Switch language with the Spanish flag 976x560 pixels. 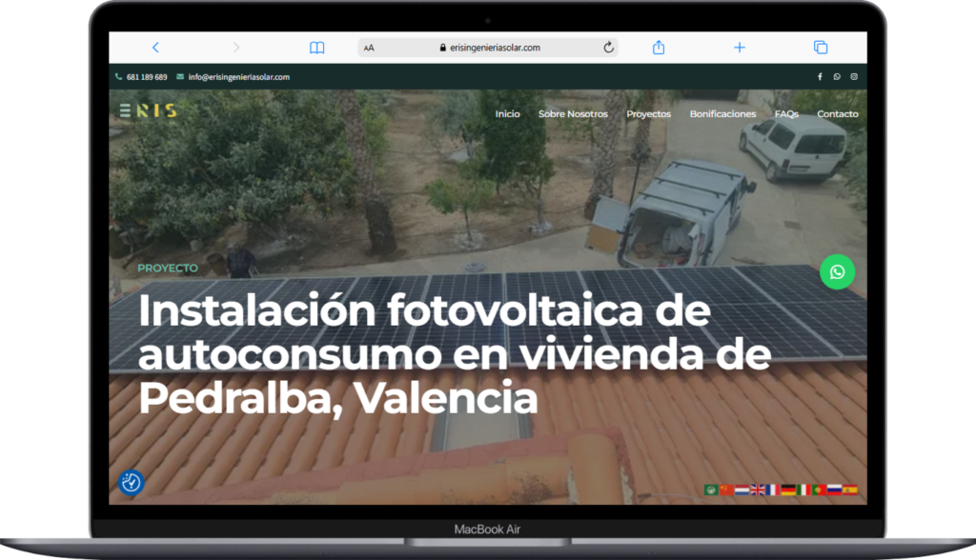click(x=849, y=490)
